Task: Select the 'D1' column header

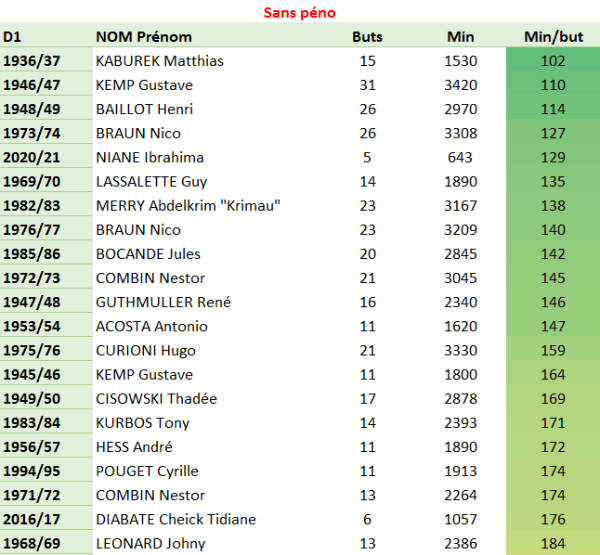Action: (x=13, y=37)
